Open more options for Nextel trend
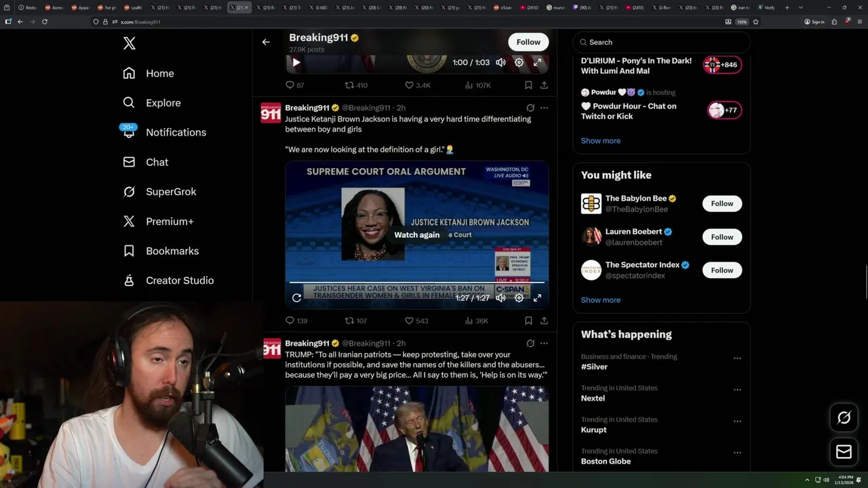 click(x=737, y=390)
